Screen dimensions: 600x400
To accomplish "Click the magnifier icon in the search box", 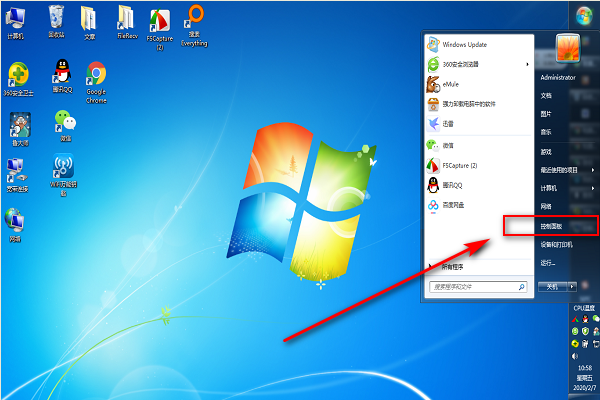I will click(x=521, y=287).
